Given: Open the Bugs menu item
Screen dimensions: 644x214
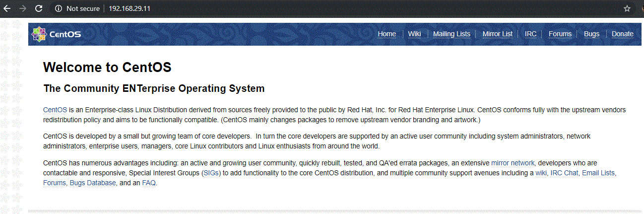Looking at the screenshot, I should click(x=591, y=34).
